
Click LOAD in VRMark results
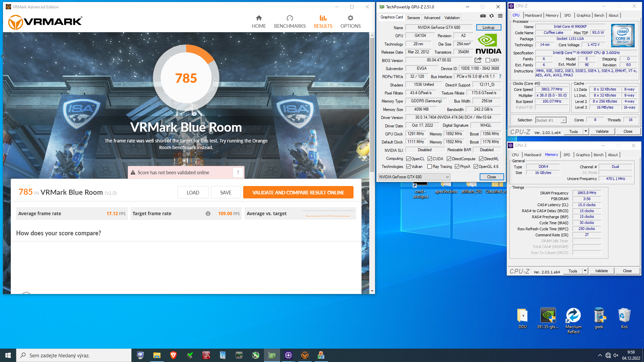coord(193,192)
